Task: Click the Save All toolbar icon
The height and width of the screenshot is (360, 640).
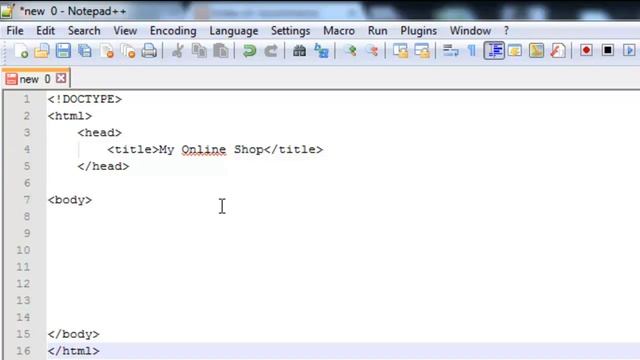Action: [85, 51]
